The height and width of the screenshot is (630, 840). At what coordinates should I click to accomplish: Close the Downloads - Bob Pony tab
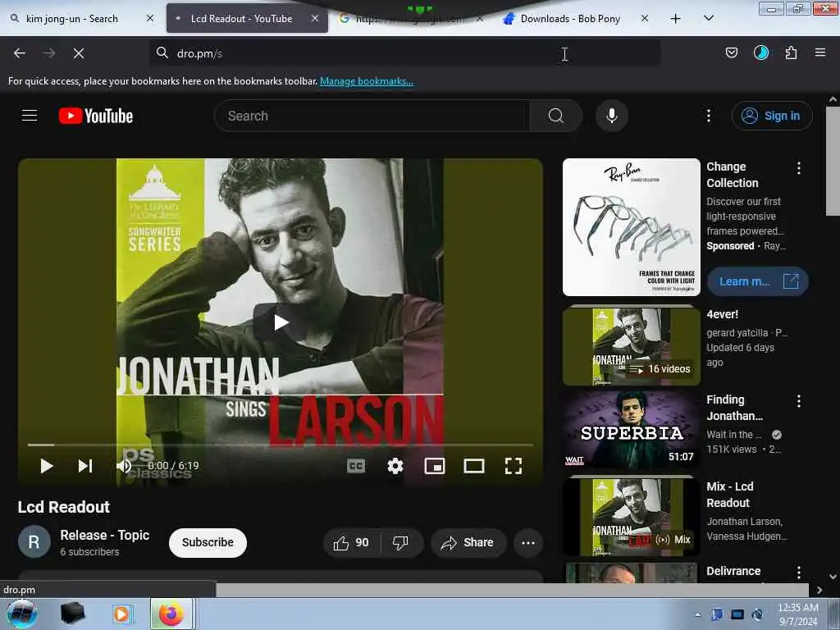pos(645,18)
